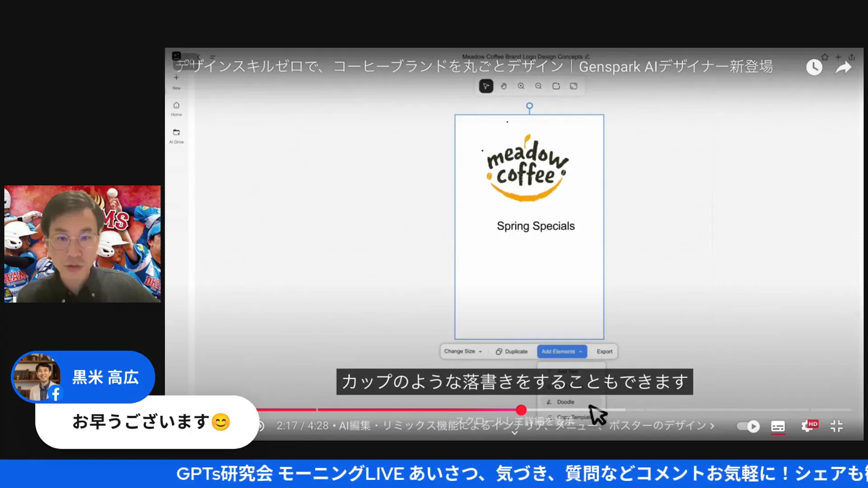
Task: Click the 2:17 / 4:28 time display
Action: pyautogui.click(x=302, y=426)
